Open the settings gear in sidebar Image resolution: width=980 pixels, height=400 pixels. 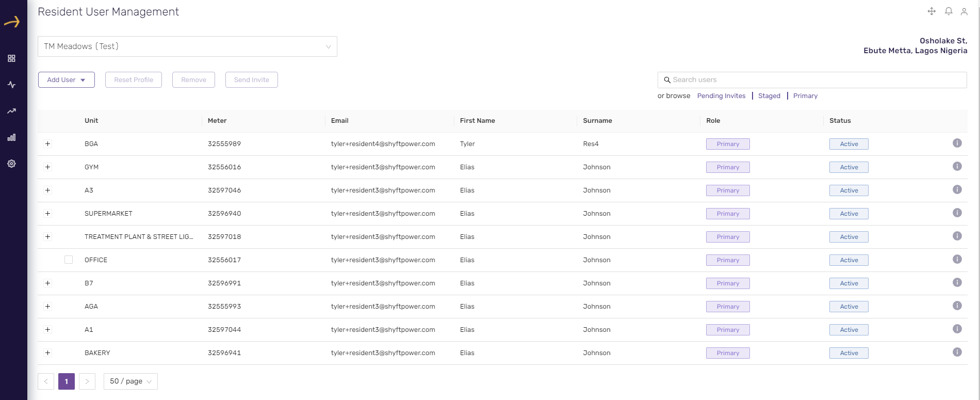tap(11, 164)
